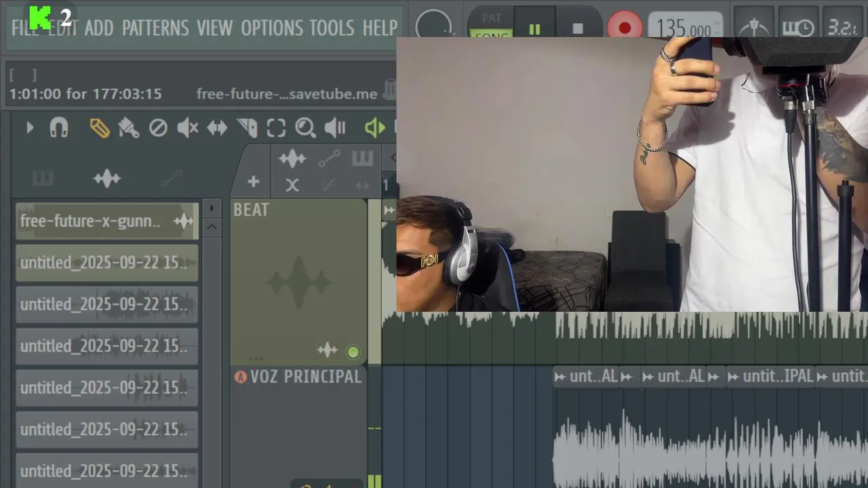Image resolution: width=868 pixels, height=488 pixels.
Task: Show audio clips via picker waveform icon
Action: pos(107,178)
